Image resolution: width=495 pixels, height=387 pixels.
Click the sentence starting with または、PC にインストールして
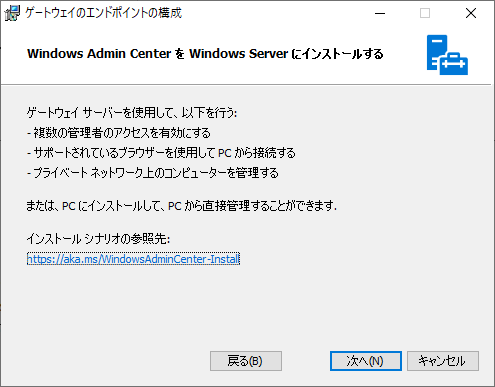(x=182, y=206)
